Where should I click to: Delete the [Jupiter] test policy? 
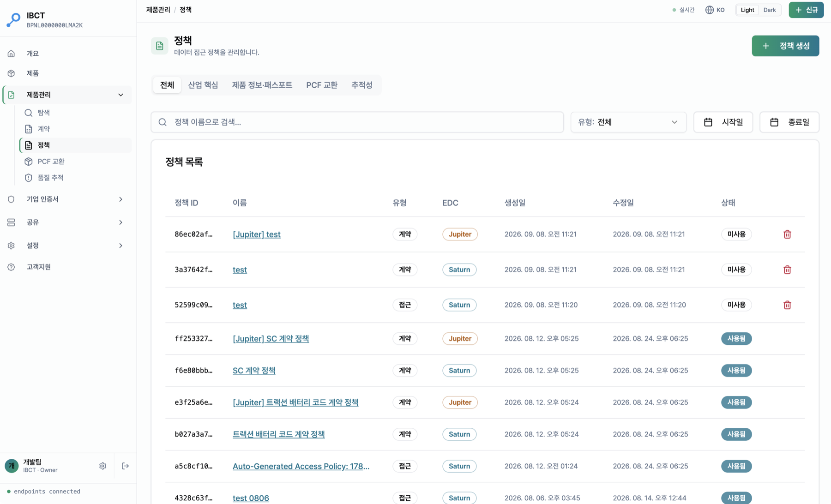coord(787,234)
